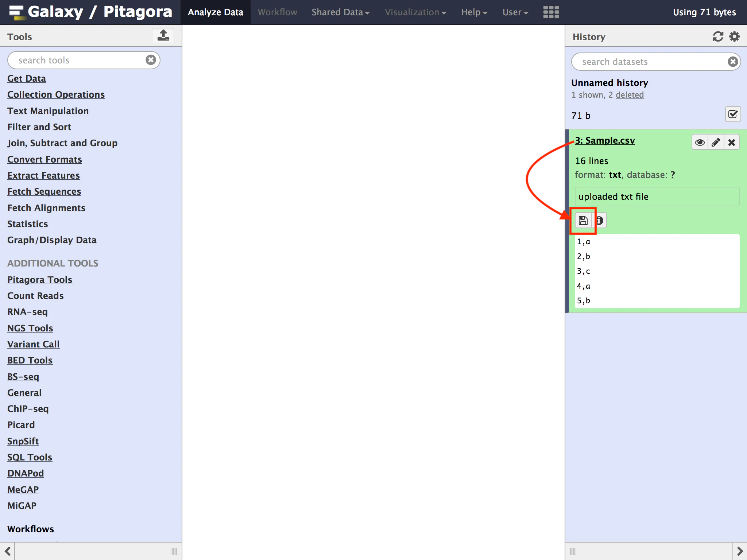Open DNAPod section
This screenshot has height=560, width=747.
26,473
